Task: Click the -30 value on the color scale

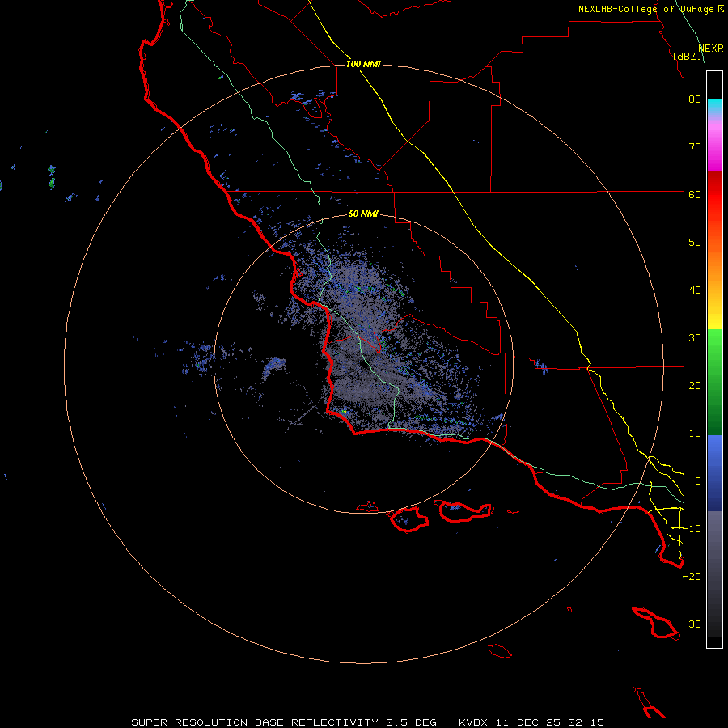Action: click(692, 624)
